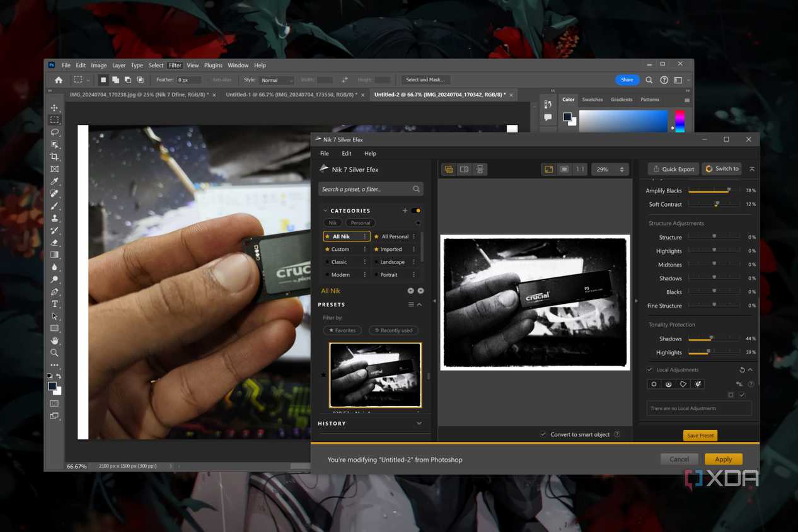Select the Spot Healing Brush tool
This screenshot has height=532, width=798.
(55, 194)
